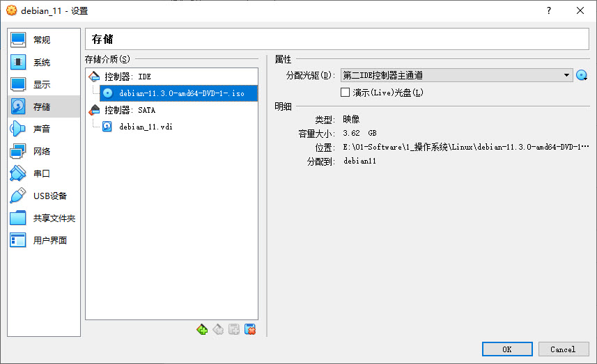
Task: Click the hard disk icon of debian_11.vdi
Action: tap(107, 126)
